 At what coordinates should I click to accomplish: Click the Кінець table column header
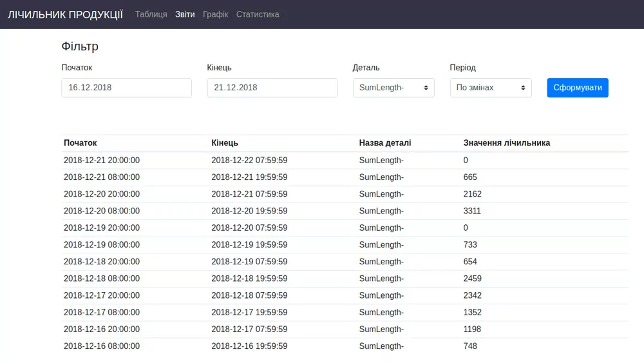tap(225, 143)
